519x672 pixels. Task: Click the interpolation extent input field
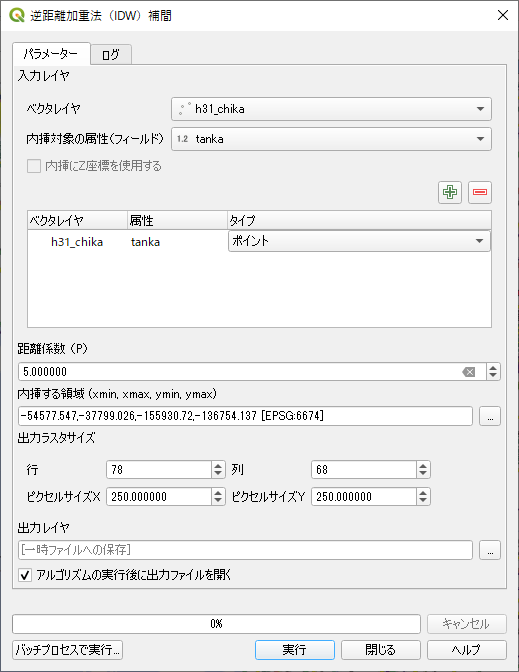pos(246,416)
